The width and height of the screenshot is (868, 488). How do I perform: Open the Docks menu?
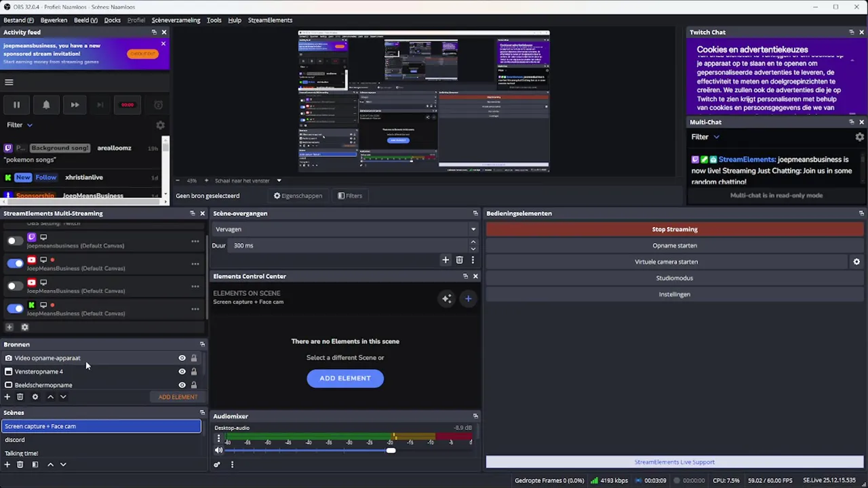point(113,20)
